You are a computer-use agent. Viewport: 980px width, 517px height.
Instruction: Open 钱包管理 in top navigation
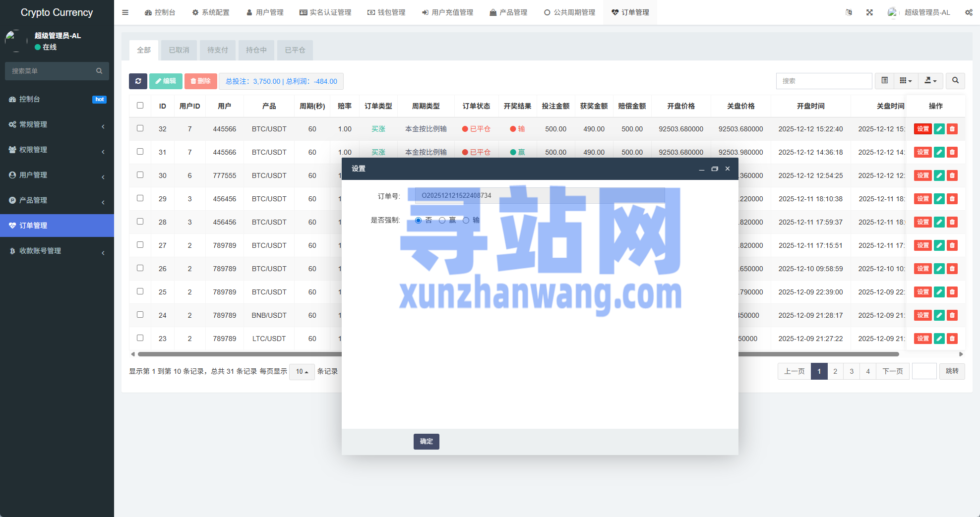point(386,12)
